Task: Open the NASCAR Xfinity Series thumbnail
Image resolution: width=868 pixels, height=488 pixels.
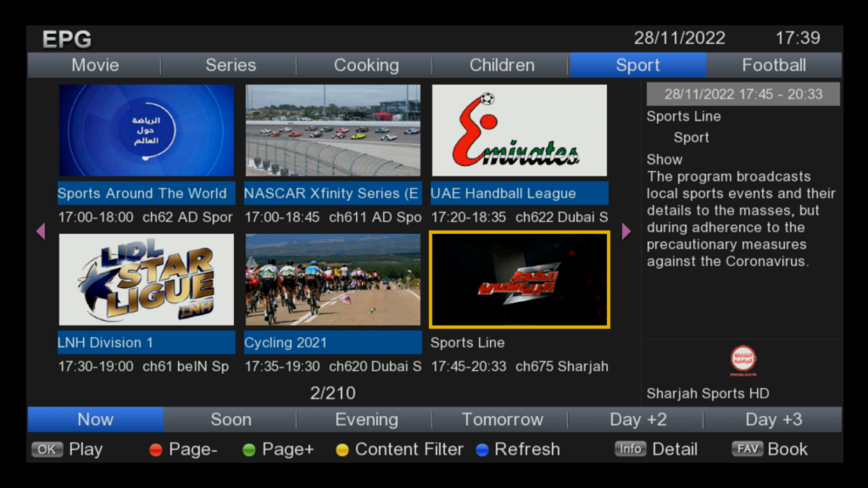Action: pos(332,130)
